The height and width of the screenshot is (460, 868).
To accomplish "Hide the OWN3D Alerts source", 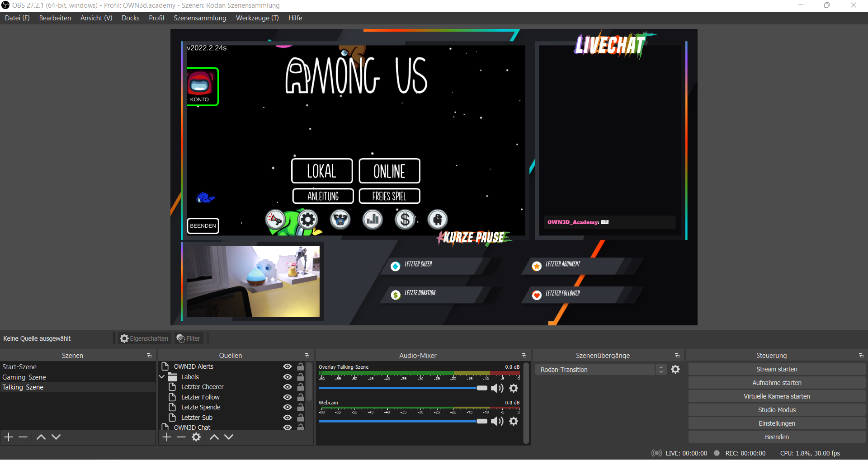I will [x=288, y=366].
